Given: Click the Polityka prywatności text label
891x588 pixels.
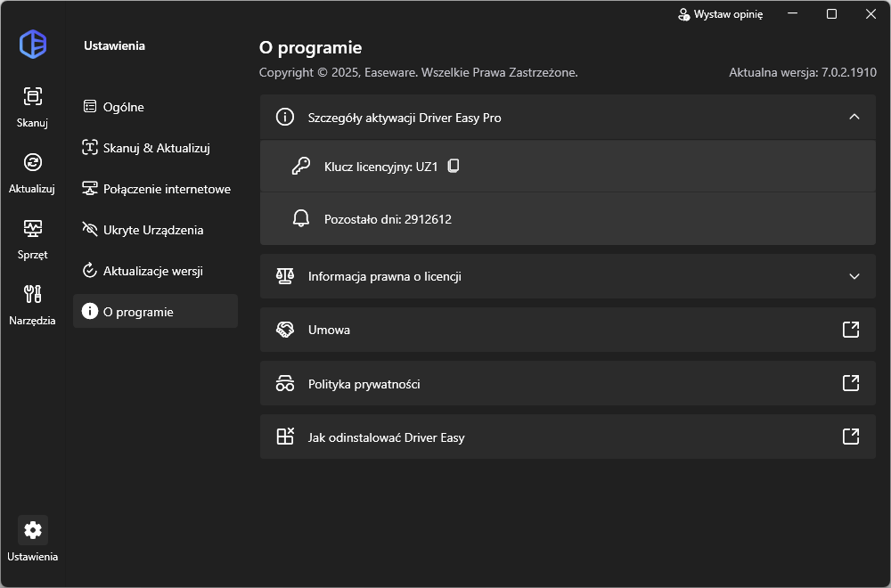Looking at the screenshot, I should point(364,384).
